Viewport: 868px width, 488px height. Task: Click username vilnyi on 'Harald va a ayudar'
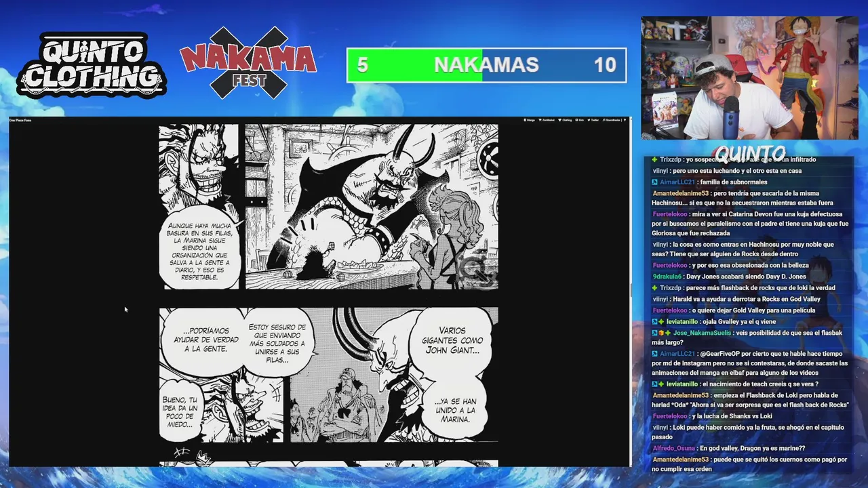660,299
